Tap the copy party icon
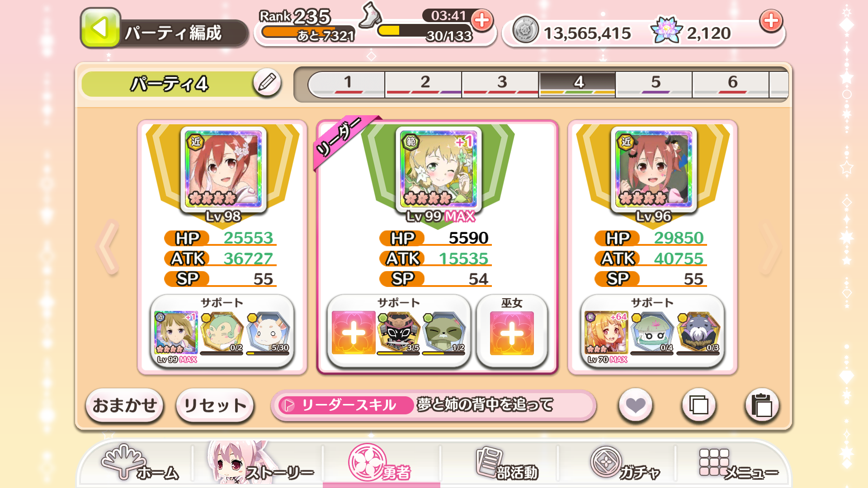Image resolution: width=868 pixels, height=488 pixels. (x=698, y=405)
